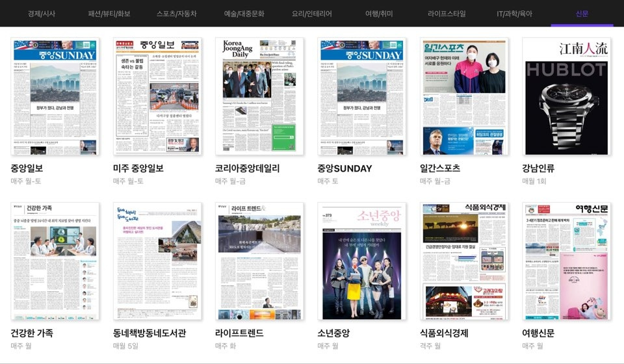Click the 매주 토 schedule under 중앙SUNDAY
The width and height of the screenshot is (624, 364).
[328, 181]
